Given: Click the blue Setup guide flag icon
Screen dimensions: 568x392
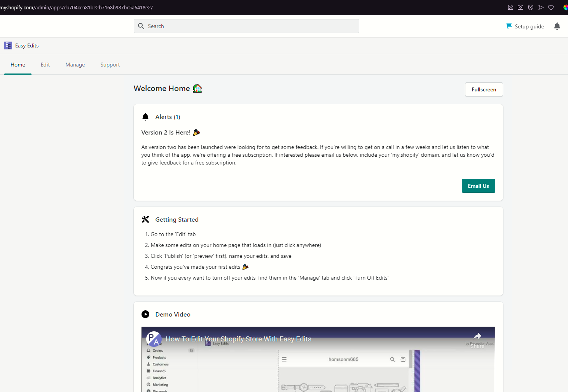Looking at the screenshot, I should coord(509,26).
